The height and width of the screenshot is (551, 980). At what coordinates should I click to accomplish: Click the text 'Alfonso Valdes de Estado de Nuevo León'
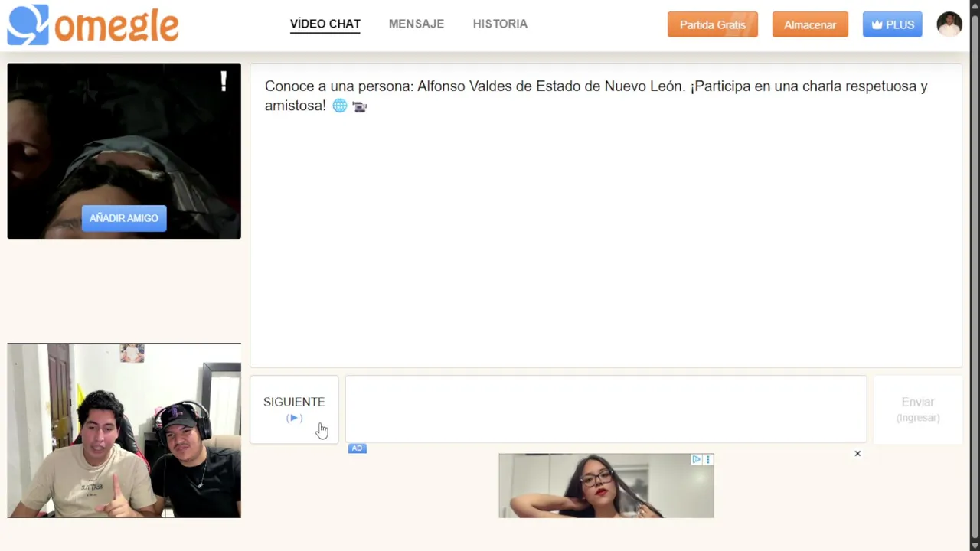click(x=551, y=86)
